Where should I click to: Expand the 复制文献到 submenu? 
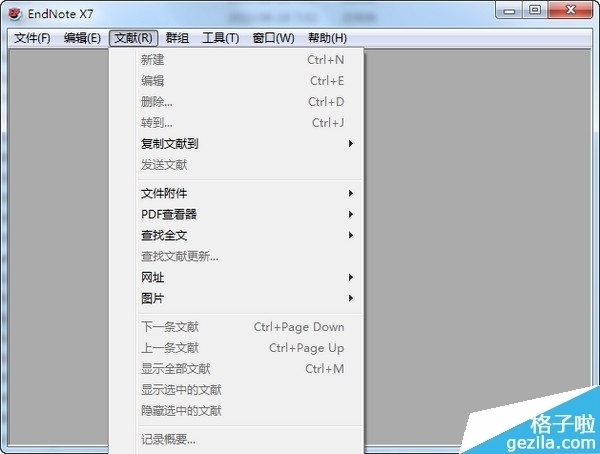pyautogui.click(x=236, y=144)
